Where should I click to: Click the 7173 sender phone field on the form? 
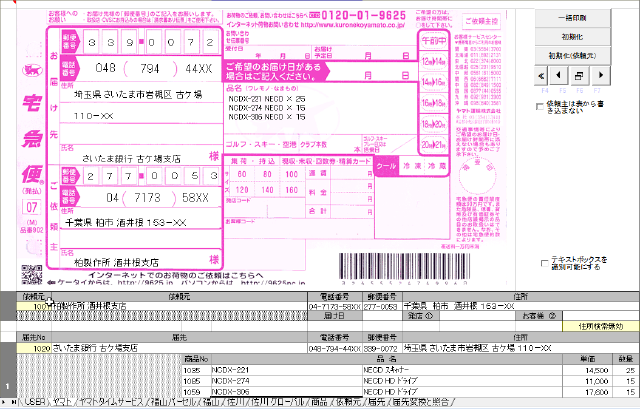[x=147, y=198]
